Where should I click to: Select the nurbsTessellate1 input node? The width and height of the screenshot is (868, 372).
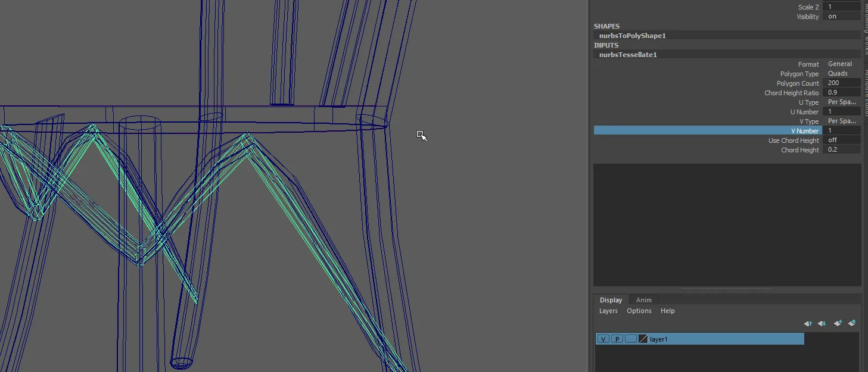pos(628,55)
